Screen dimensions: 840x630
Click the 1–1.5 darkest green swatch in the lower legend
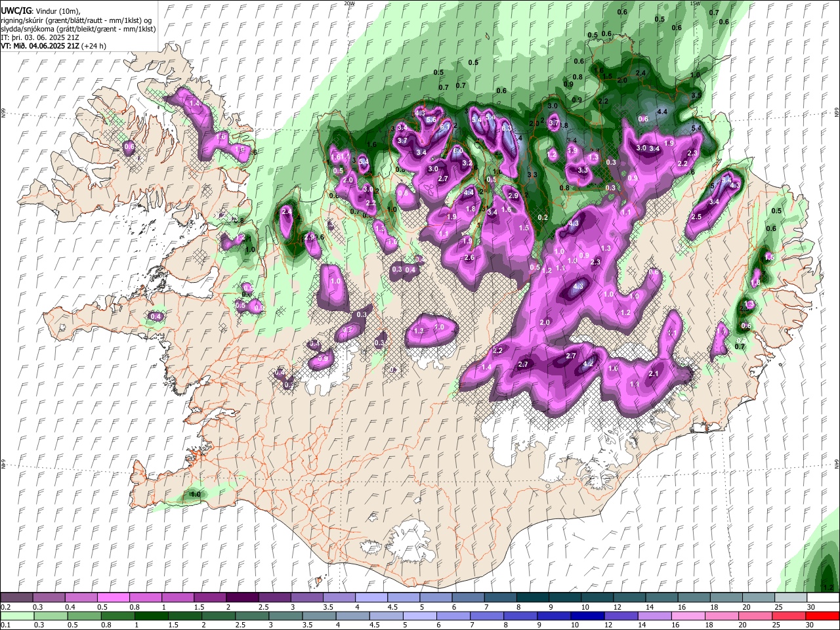tap(151, 616)
